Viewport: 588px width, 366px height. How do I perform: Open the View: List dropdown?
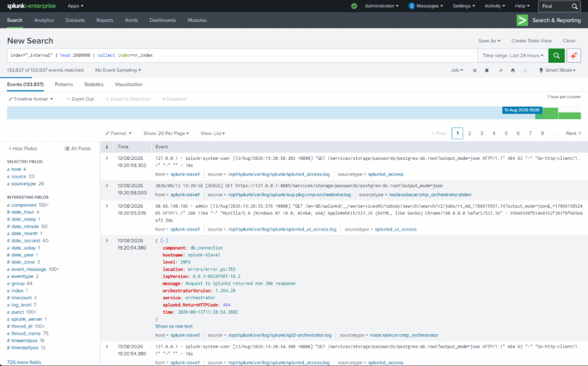click(x=213, y=134)
